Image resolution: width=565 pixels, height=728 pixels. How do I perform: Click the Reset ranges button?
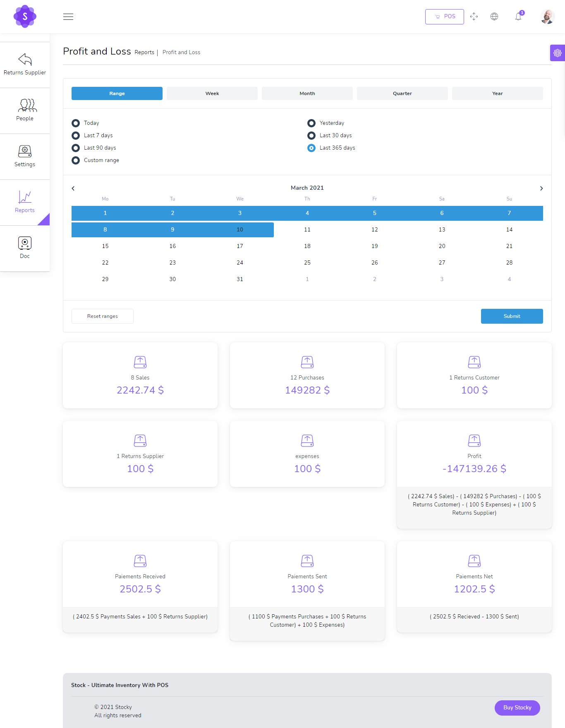[x=103, y=316]
